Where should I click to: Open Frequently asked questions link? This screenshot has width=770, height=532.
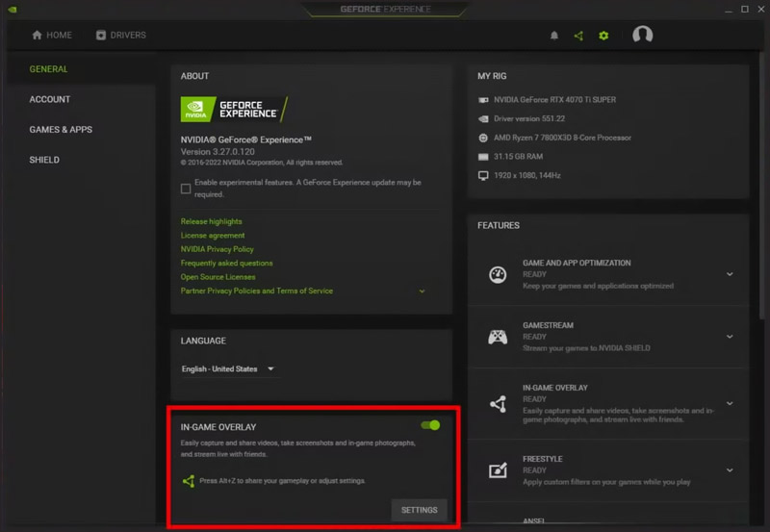point(226,263)
